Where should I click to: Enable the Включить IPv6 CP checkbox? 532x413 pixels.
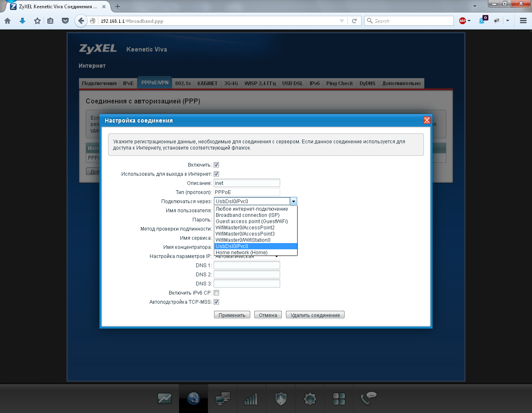click(x=216, y=293)
